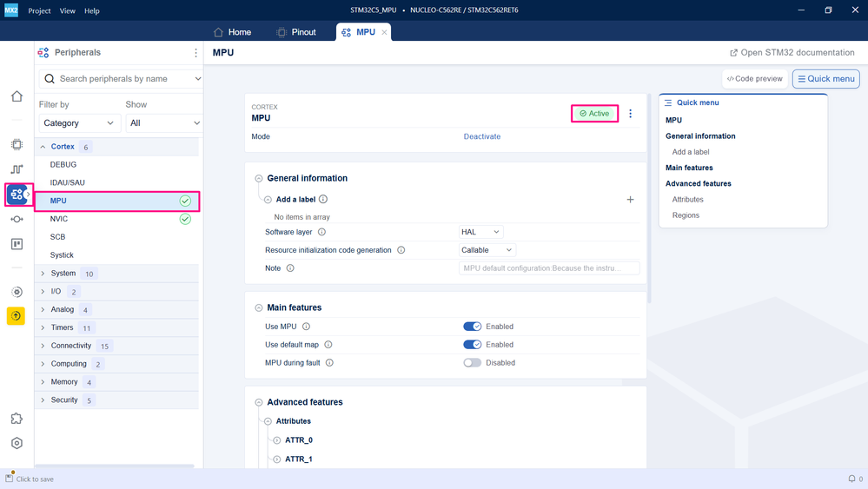Viewport: 868px width, 489px height.
Task: Toggle the Use default map switch
Action: [472, 345]
